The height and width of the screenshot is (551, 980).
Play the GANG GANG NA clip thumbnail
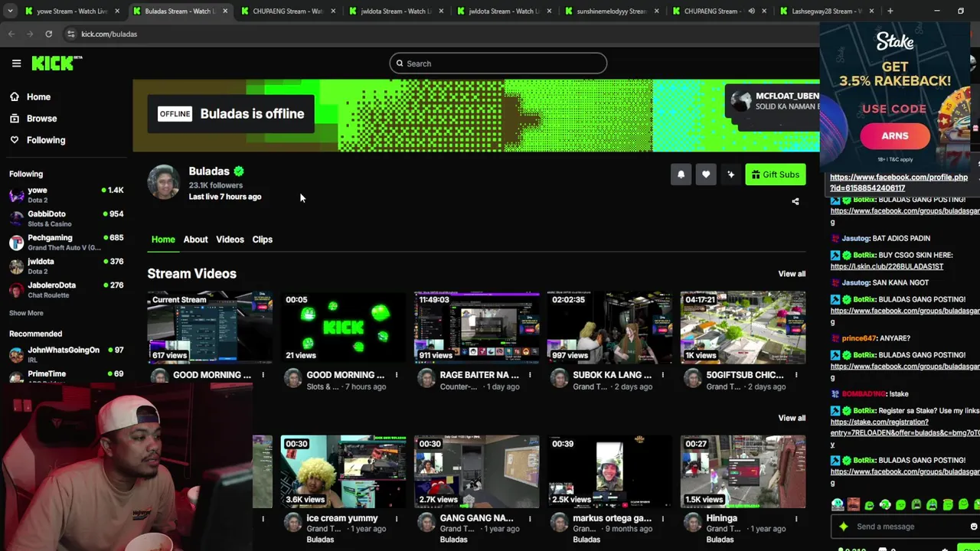pyautogui.click(x=476, y=471)
